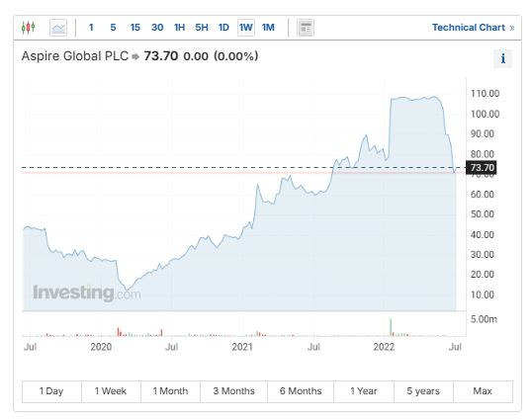The height and width of the screenshot is (420, 532).
Task: Show the 1 Week range
Action: [111, 391]
